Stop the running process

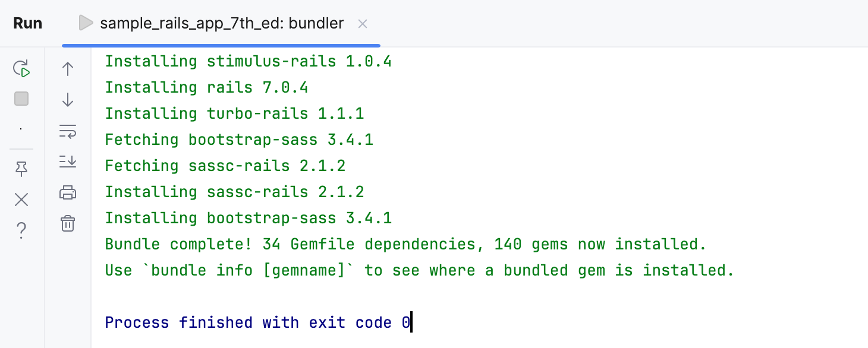(x=21, y=99)
